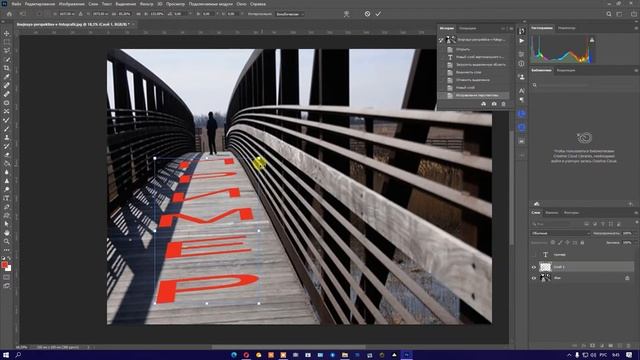
Task: Click the foreground red color swatch
Action: point(4,265)
